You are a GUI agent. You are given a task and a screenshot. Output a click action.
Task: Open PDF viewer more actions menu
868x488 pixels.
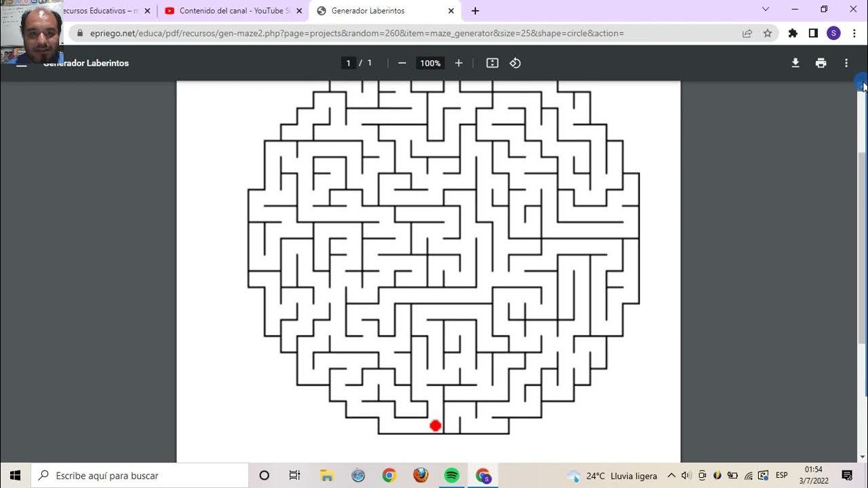tap(846, 63)
